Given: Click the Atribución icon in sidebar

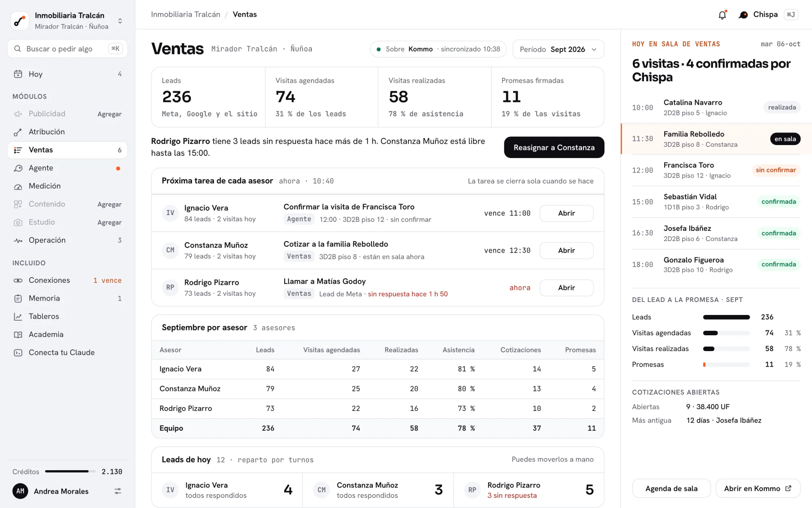Looking at the screenshot, I should pos(18,132).
